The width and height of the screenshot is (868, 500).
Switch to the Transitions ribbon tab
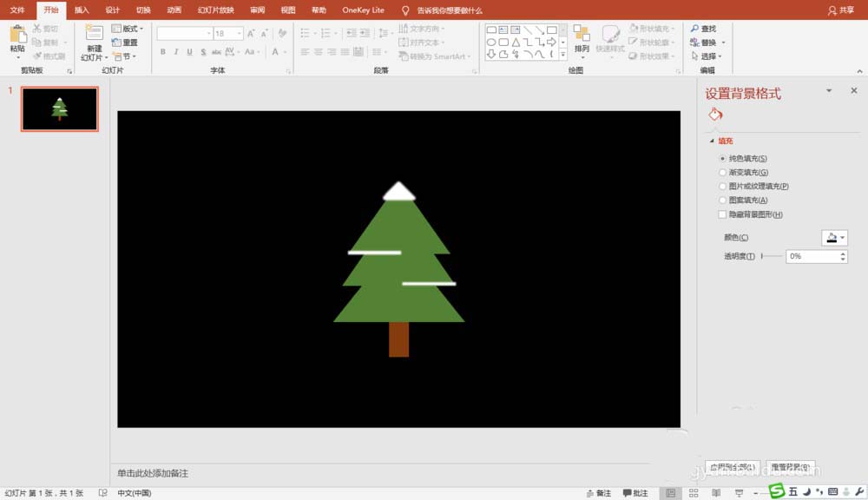pyautogui.click(x=143, y=10)
